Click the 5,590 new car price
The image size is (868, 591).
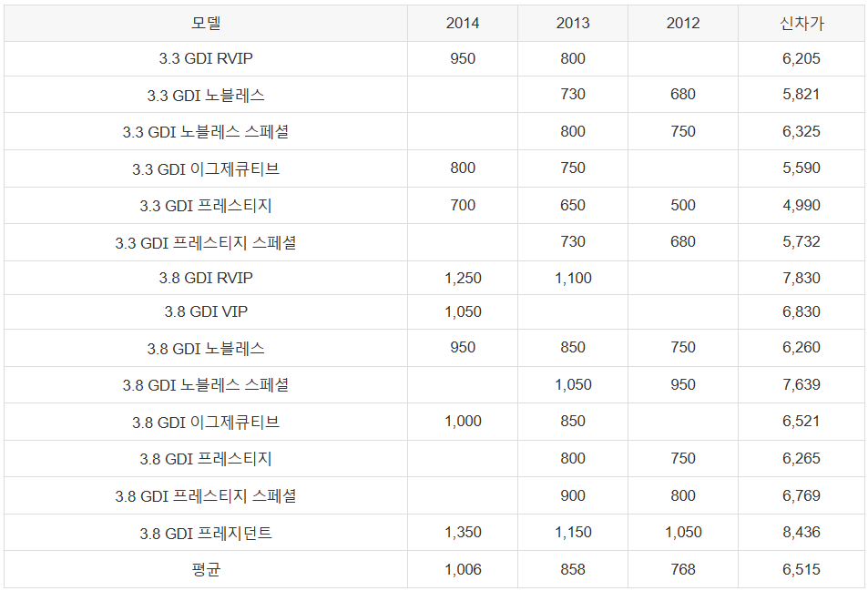click(x=801, y=168)
